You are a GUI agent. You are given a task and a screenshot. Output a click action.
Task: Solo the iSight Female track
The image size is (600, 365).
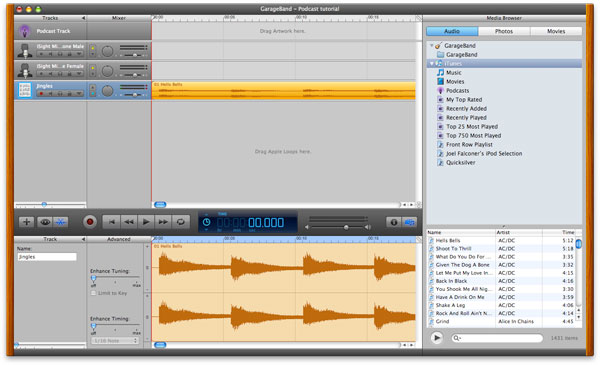pyautogui.click(x=60, y=73)
